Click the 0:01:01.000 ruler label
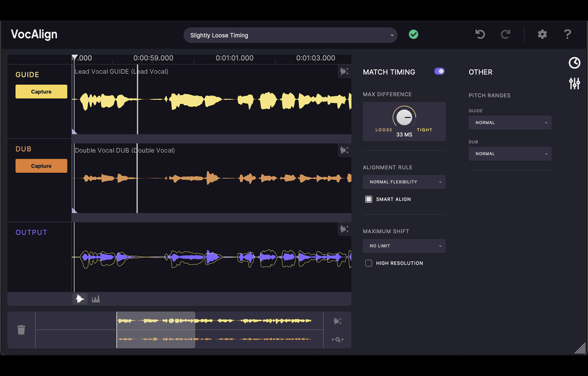The height and width of the screenshot is (376, 588). [x=234, y=58]
